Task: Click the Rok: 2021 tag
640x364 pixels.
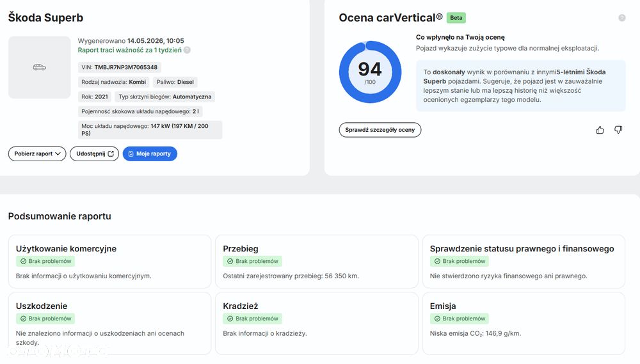Action: pos(95,97)
